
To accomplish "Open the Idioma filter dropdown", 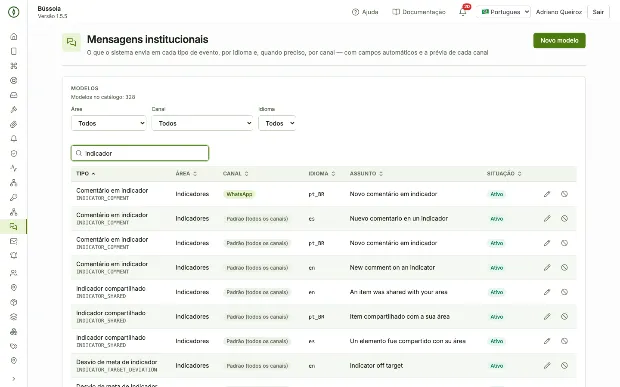I will (x=277, y=123).
